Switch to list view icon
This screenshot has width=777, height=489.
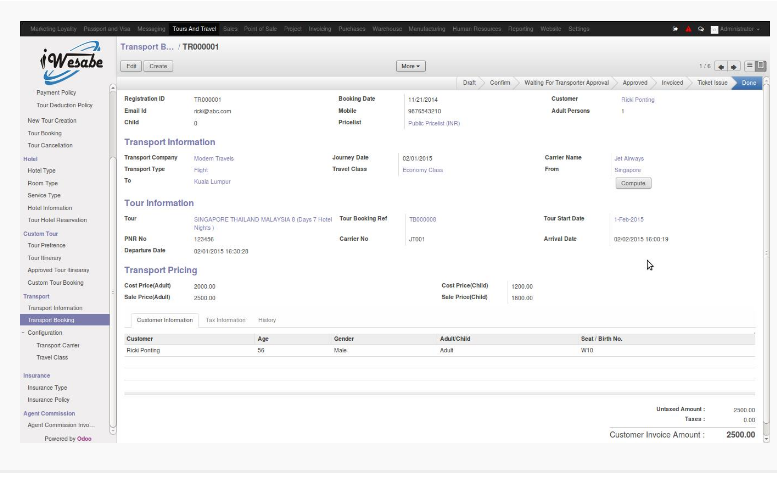pos(750,66)
